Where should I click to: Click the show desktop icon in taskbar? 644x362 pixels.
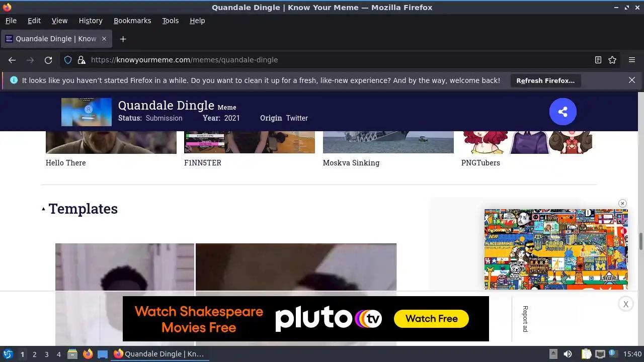(x=103, y=354)
